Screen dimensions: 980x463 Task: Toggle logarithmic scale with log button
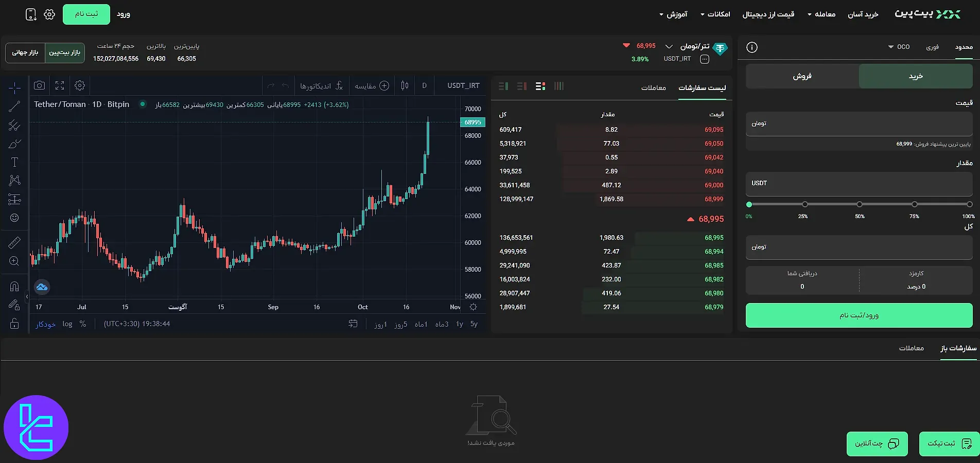pos(67,324)
